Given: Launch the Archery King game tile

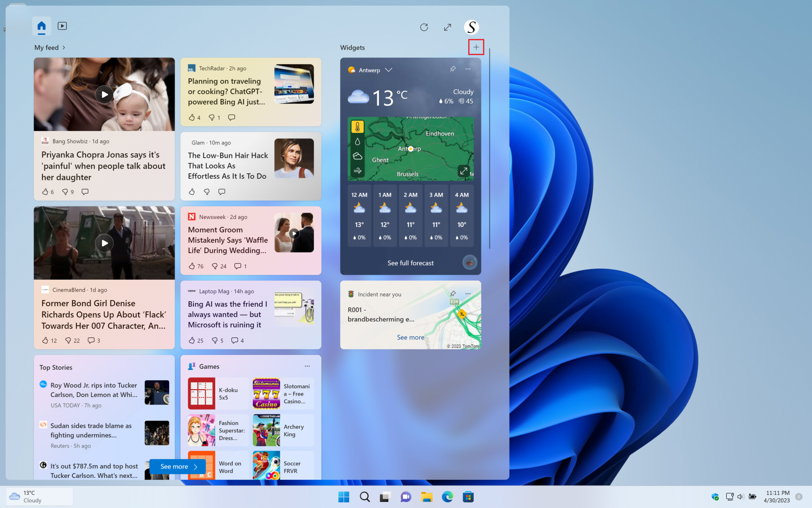Looking at the screenshot, I should coord(282,430).
